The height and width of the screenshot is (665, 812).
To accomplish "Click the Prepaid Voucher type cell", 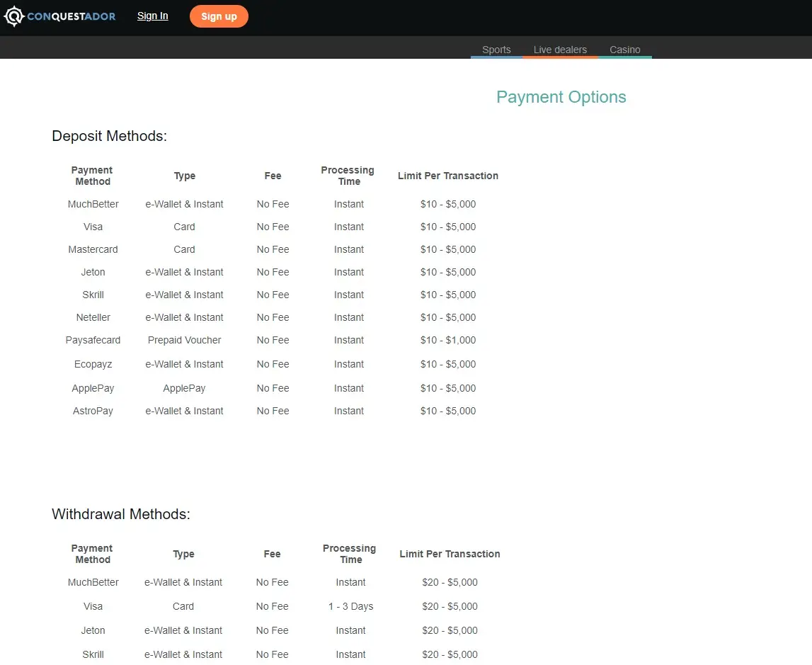I will pos(184,340).
